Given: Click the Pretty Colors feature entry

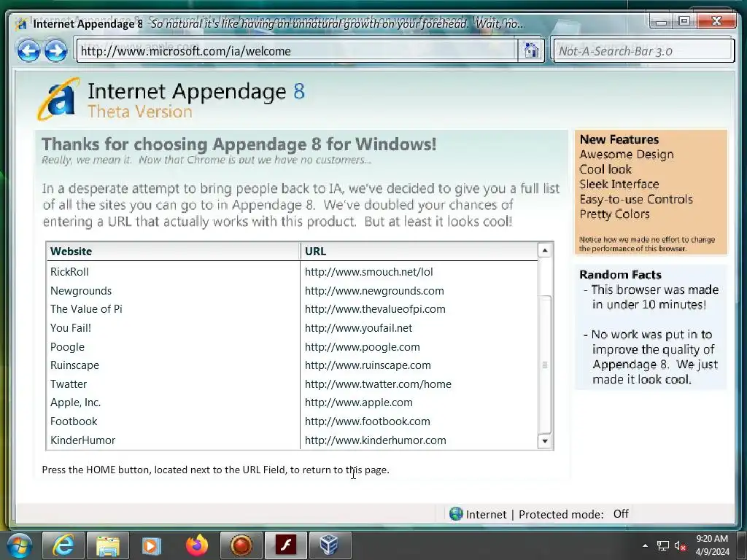Looking at the screenshot, I should 614,214.
